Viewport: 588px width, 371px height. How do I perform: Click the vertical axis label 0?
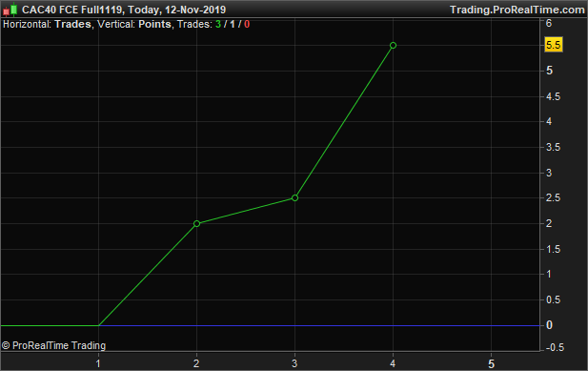pos(549,325)
